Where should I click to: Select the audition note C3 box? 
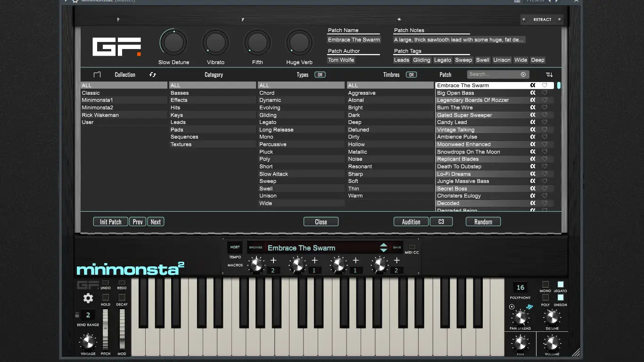click(x=441, y=222)
